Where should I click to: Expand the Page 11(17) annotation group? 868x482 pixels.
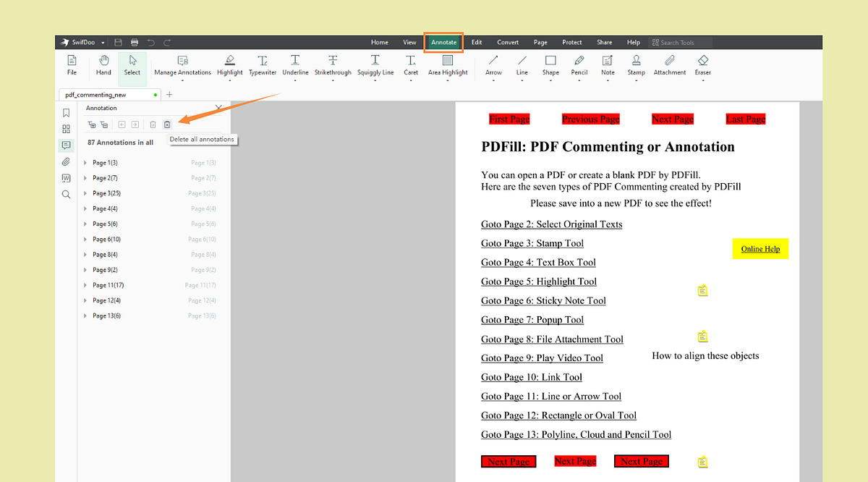tap(85, 285)
